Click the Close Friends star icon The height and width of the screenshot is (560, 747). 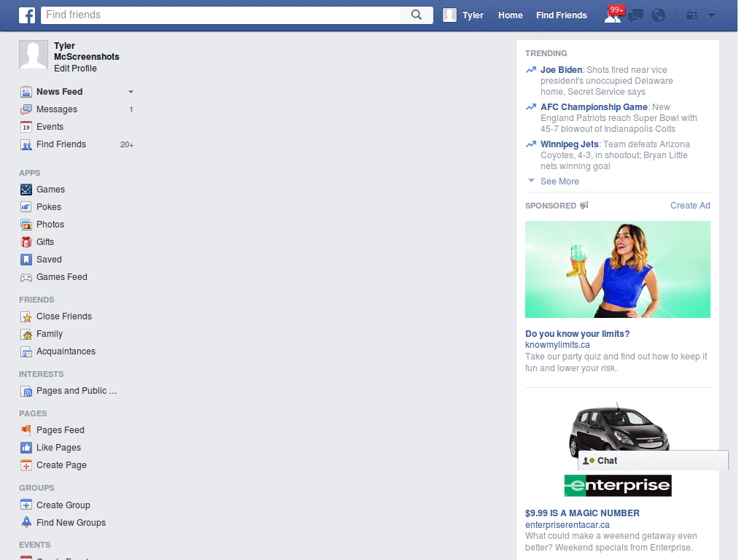pyautogui.click(x=26, y=316)
